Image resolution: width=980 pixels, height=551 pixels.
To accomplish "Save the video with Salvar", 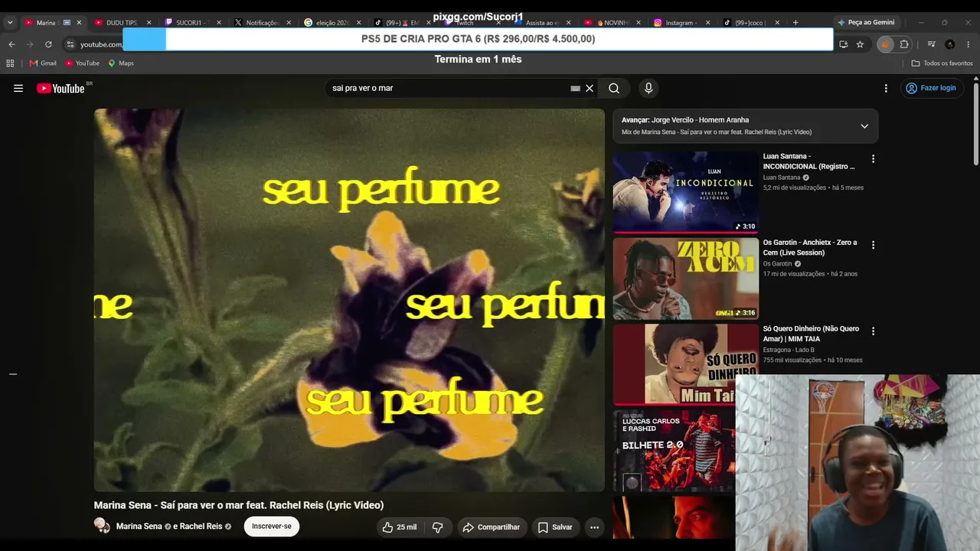I will (555, 527).
